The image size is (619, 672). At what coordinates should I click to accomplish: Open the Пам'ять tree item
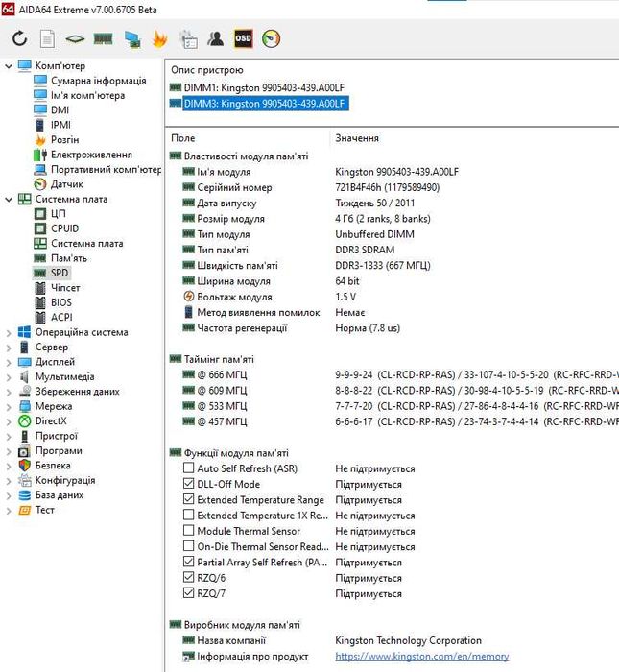(68, 258)
